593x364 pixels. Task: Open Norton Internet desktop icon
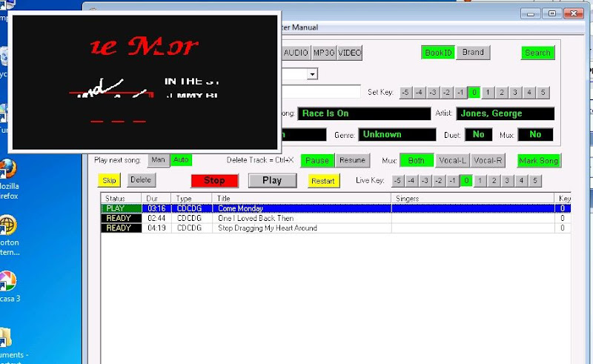point(9,235)
